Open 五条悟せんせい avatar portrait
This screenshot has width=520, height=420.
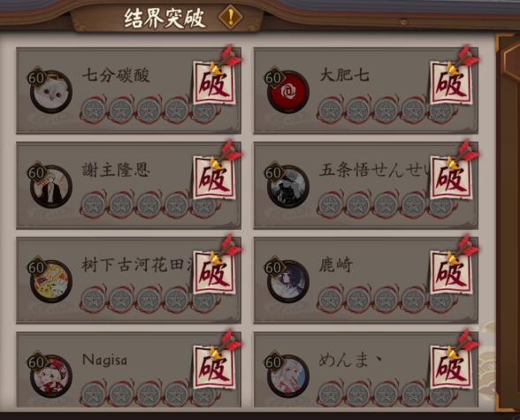coord(288,187)
